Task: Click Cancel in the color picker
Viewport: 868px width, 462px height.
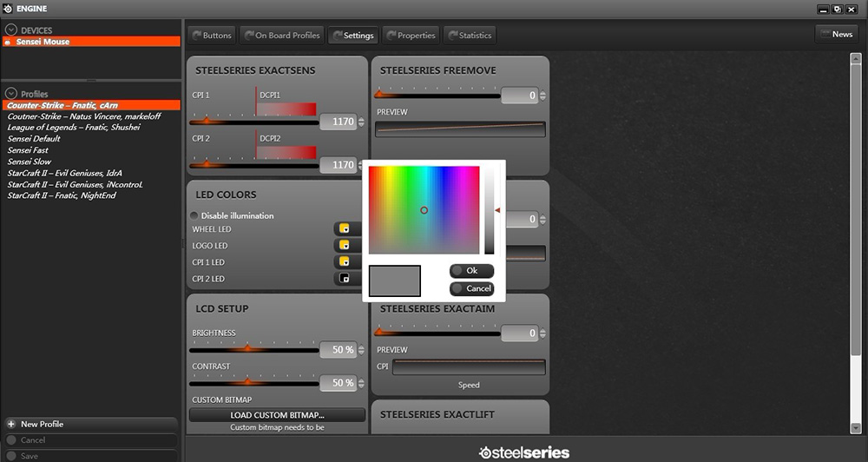Action: point(471,288)
